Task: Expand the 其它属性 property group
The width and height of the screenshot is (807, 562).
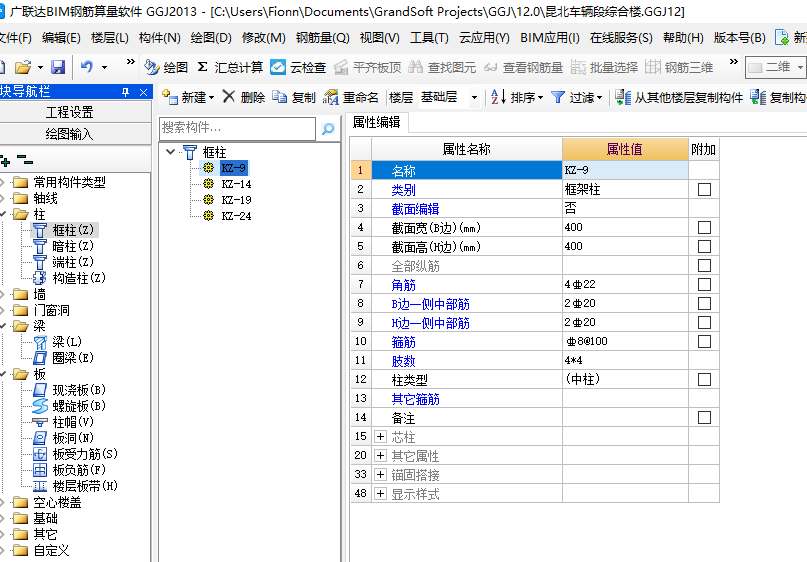Action: point(380,456)
